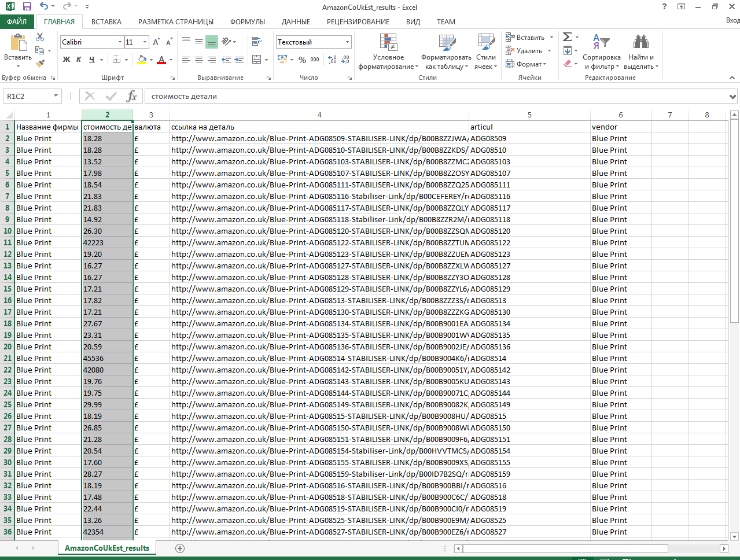The height and width of the screenshot is (560, 740).
Task: Toggle center text alignment
Action: (x=199, y=60)
